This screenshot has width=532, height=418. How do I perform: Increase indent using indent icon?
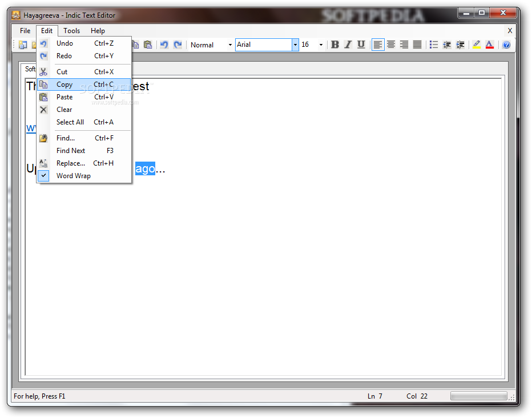coord(460,45)
